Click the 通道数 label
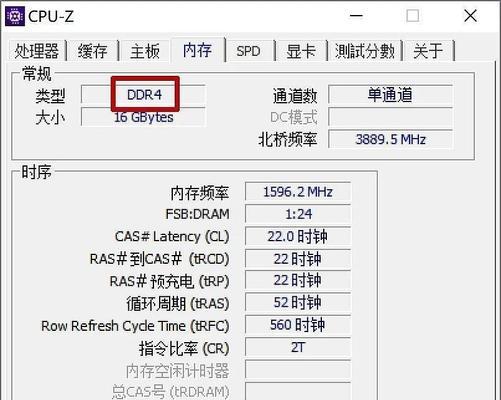This screenshot has height=400, width=501. point(295,96)
